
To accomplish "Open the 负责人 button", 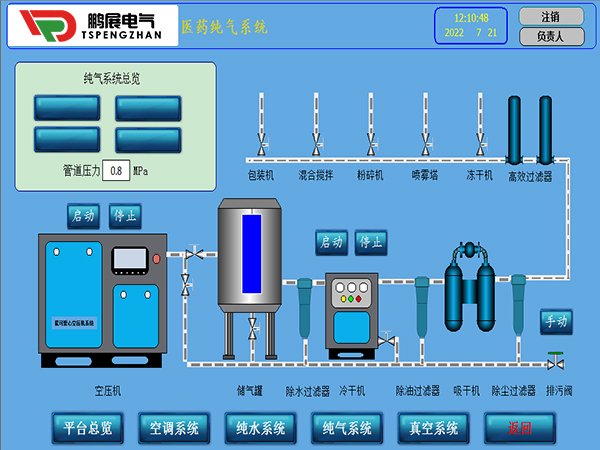I will point(550,36).
